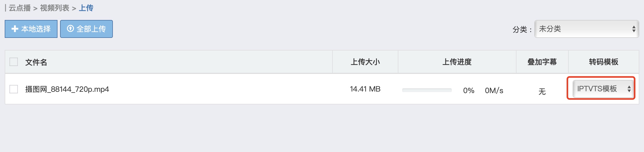
Task: Click the 上传 breadcrumb item
Action: (x=86, y=8)
